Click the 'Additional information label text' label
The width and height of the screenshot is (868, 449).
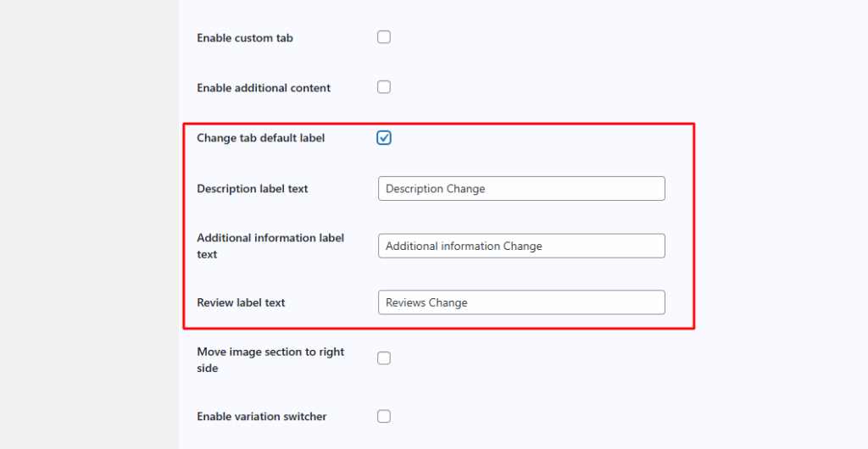coord(270,246)
